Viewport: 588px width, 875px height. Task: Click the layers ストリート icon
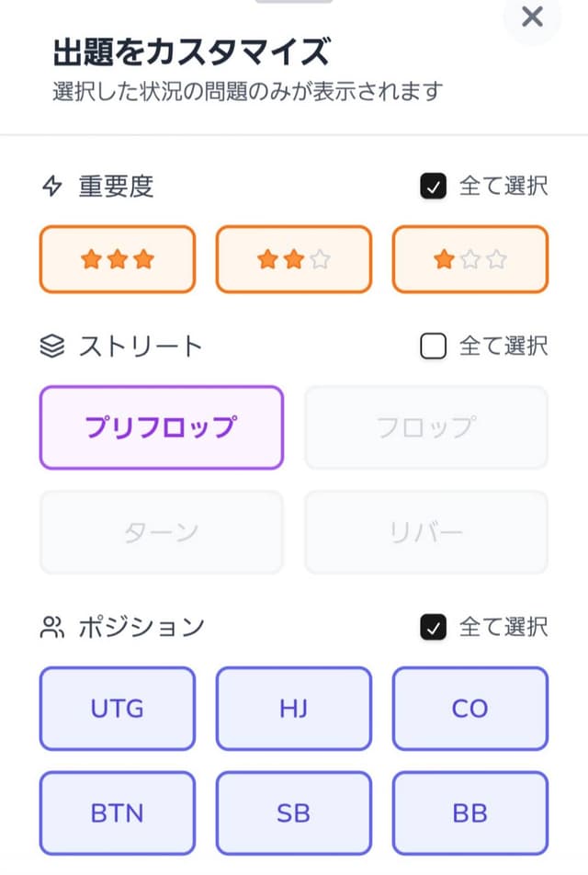pyautogui.click(x=52, y=346)
